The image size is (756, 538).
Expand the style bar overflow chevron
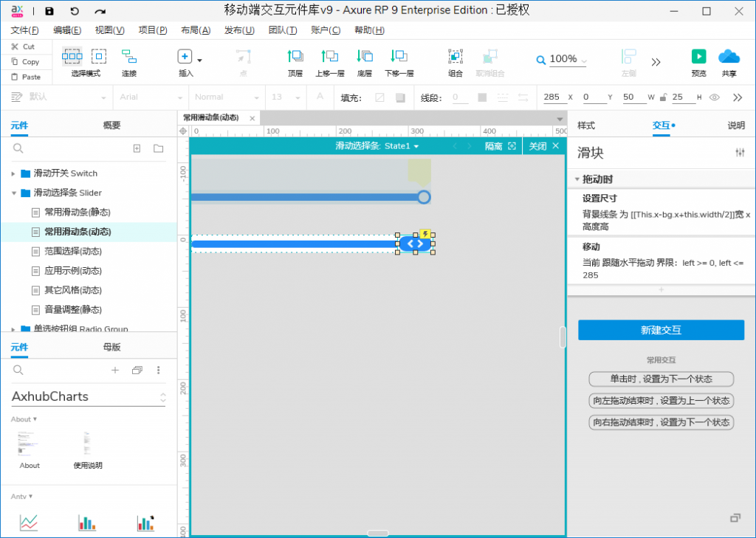coord(738,97)
